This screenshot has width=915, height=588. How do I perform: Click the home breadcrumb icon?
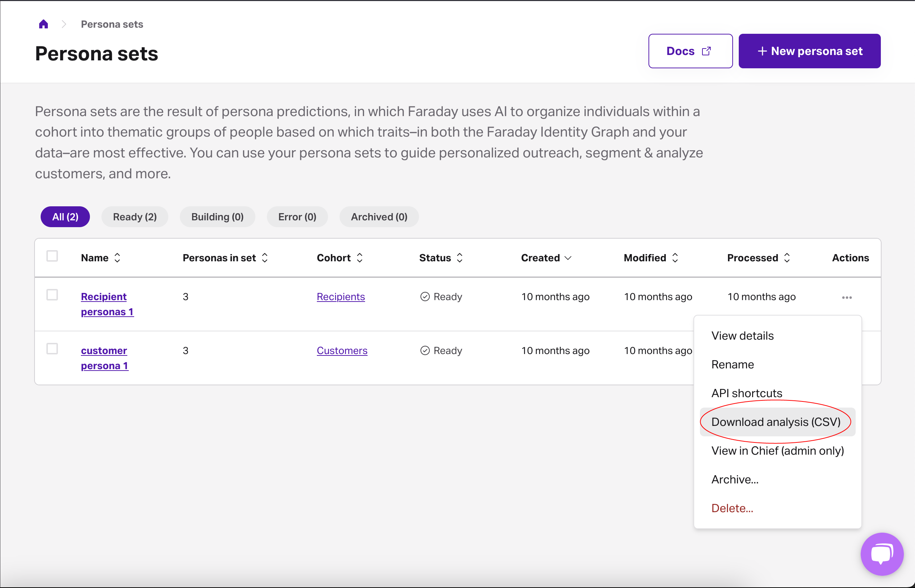(x=44, y=24)
